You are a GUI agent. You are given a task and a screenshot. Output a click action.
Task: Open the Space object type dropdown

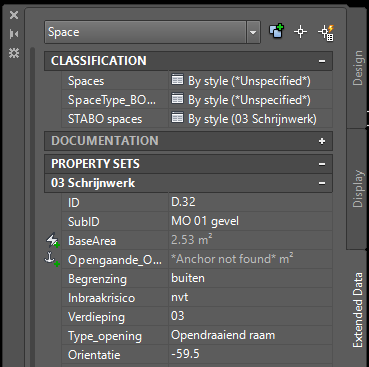pos(253,32)
